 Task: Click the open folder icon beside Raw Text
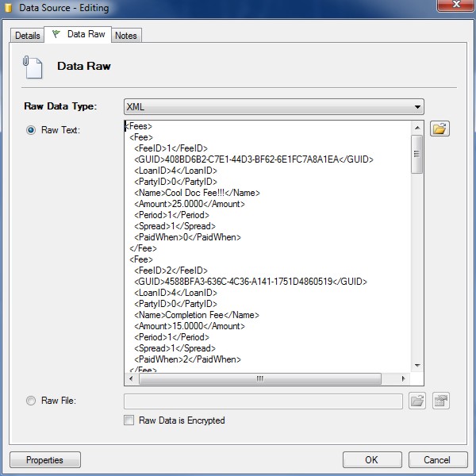click(x=440, y=129)
